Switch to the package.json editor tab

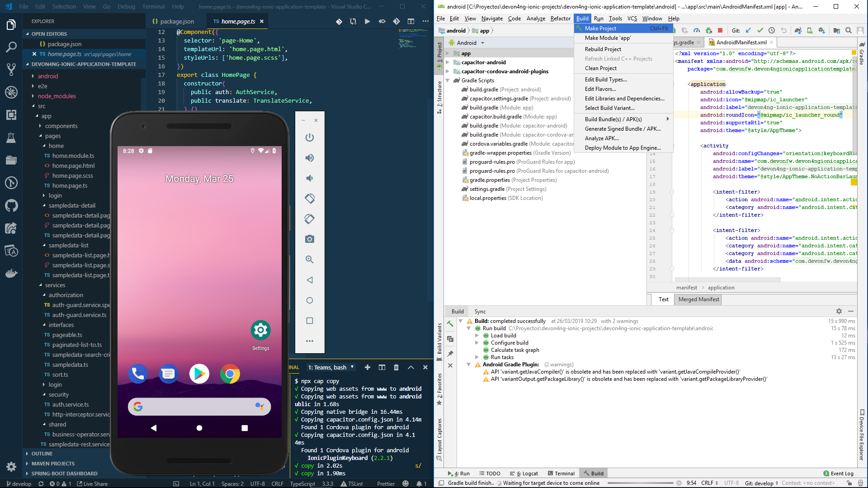coord(177,21)
